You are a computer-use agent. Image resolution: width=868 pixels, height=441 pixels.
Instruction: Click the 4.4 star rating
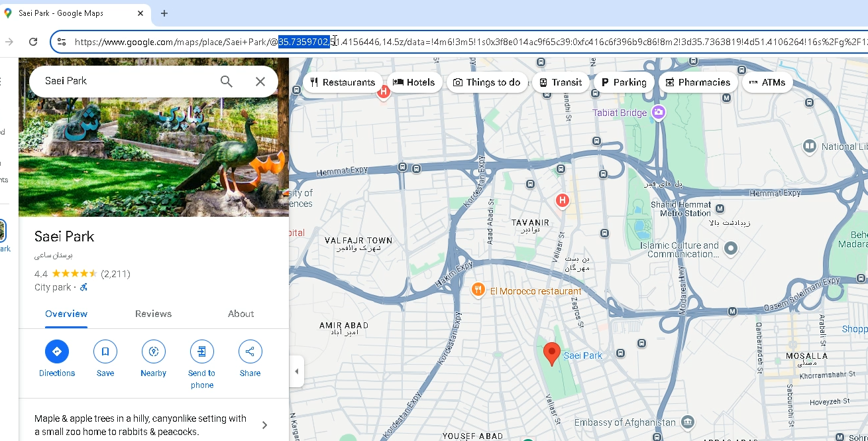click(x=66, y=273)
